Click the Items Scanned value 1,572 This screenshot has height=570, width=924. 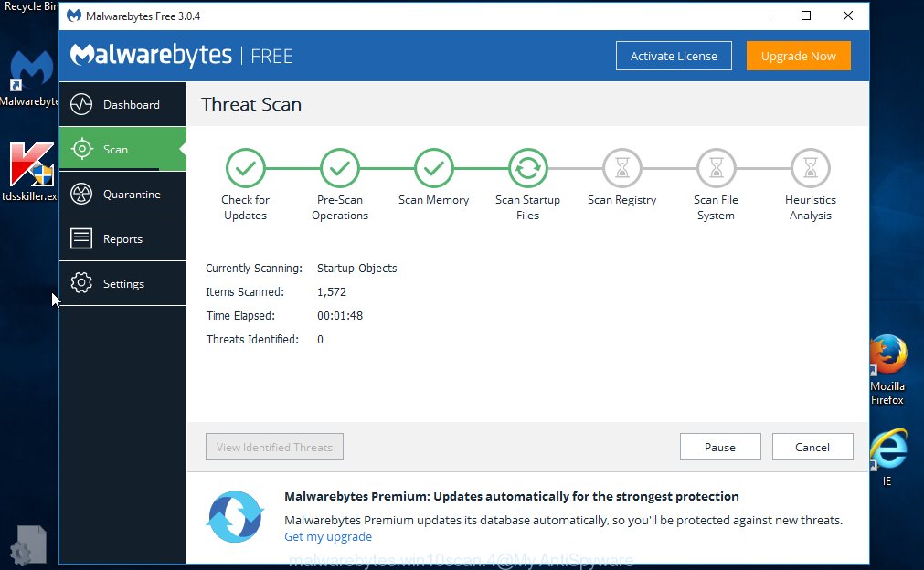(x=332, y=292)
